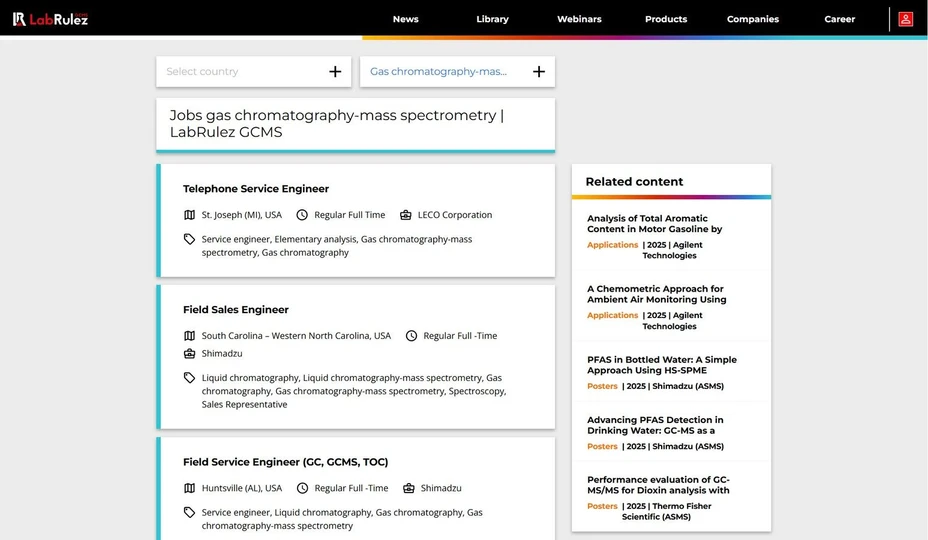Screen dimensions: 928x540
Task: Click briefcase icon in Field Sales Engineer card
Action: coord(189,353)
